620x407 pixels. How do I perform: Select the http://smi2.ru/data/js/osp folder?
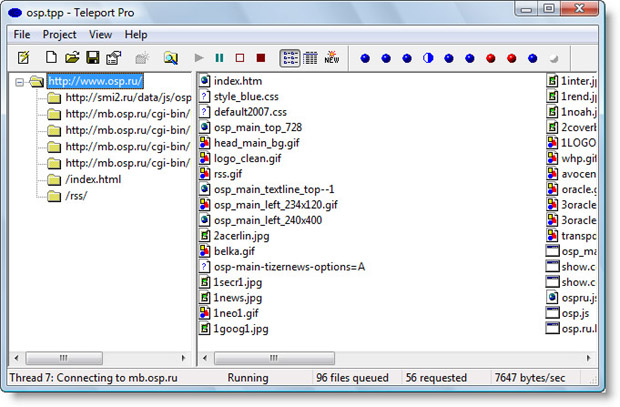click(x=129, y=97)
